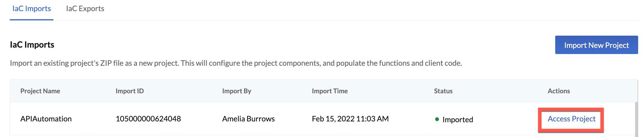Sort by the Project Name column header

click(40, 91)
